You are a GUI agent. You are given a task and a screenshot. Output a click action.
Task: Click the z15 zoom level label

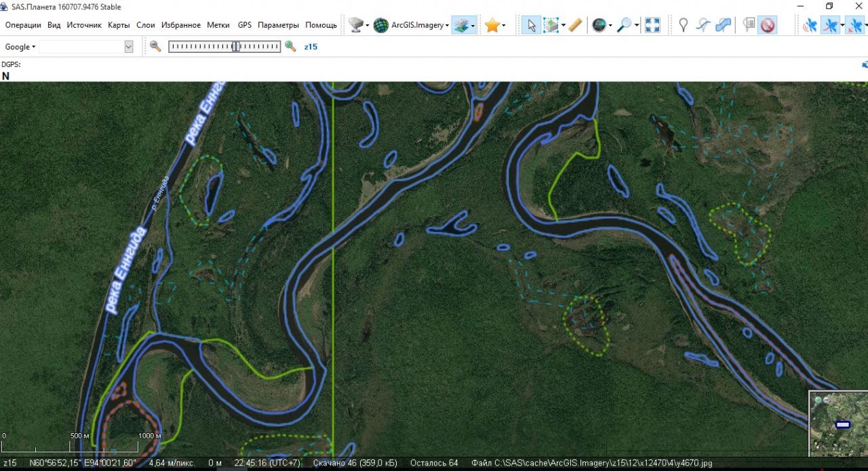(311, 47)
